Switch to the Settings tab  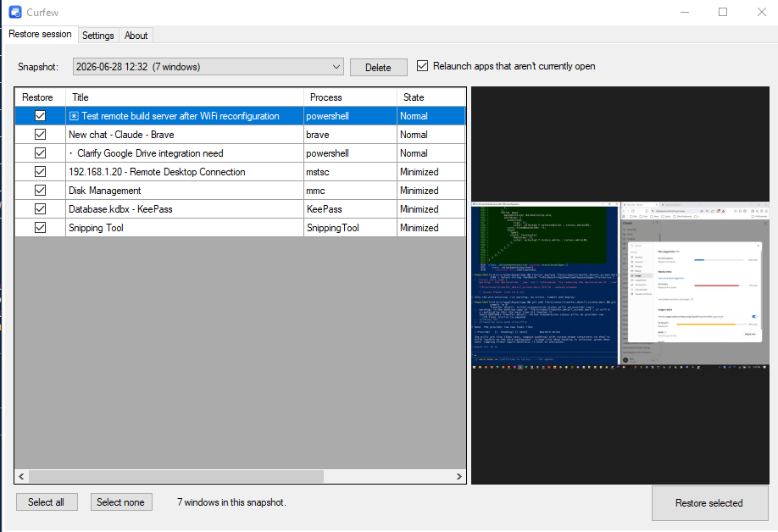(x=97, y=36)
